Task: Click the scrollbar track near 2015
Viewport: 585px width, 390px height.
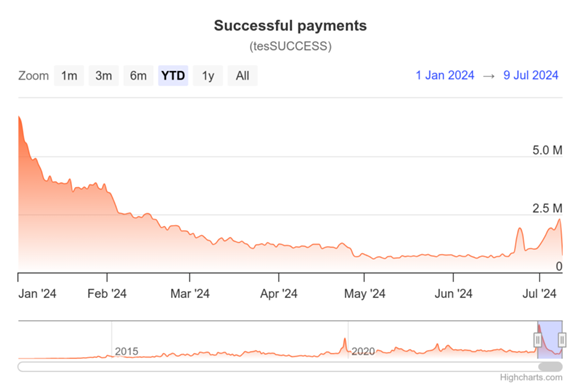Action: tap(127, 366)
